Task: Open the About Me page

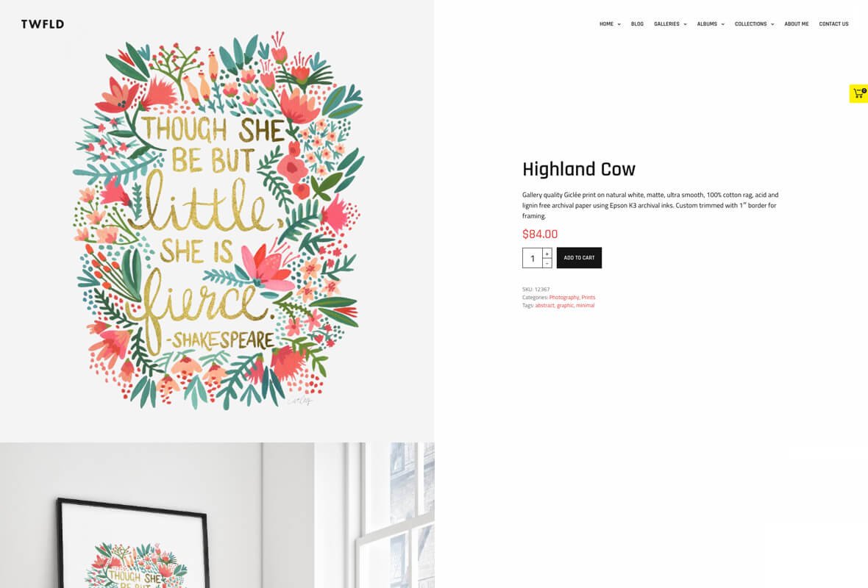Action: [796, 24]
